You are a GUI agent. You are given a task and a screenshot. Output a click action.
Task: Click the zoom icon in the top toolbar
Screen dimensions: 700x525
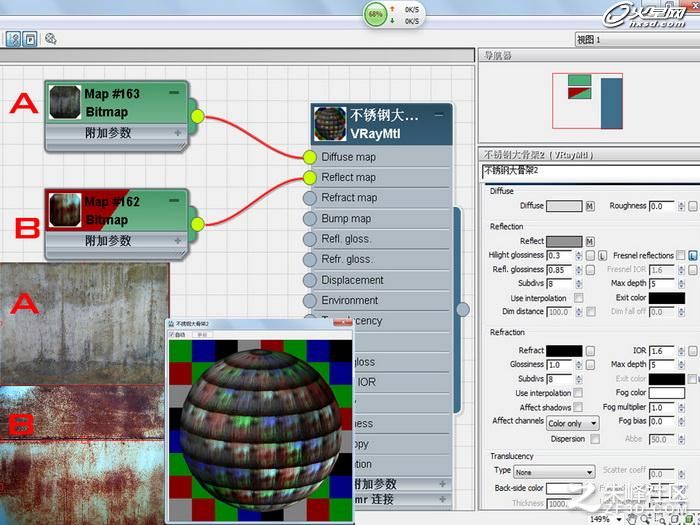pos(50,39)
